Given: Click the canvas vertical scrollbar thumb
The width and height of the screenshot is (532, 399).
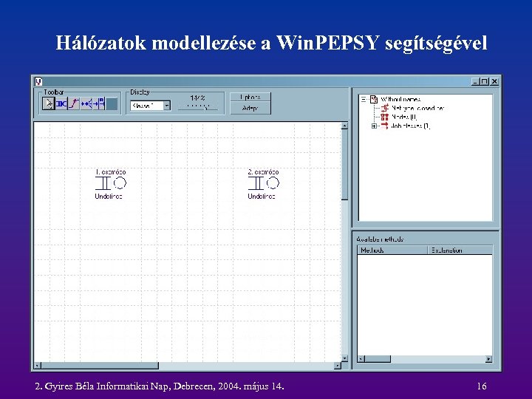Looking at the screenshot, I should click(344, 165).
